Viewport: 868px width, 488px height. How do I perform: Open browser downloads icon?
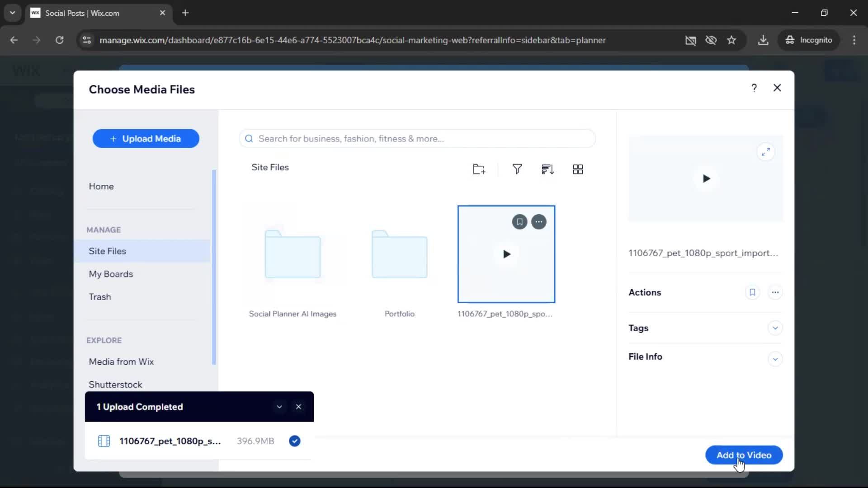pos(763,40)
